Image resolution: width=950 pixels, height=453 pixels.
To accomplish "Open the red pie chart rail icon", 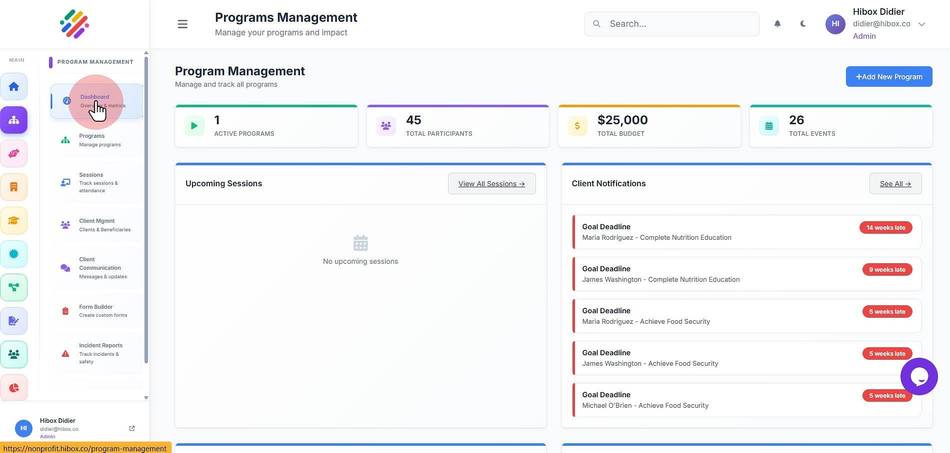I will (x=13, y=387).
